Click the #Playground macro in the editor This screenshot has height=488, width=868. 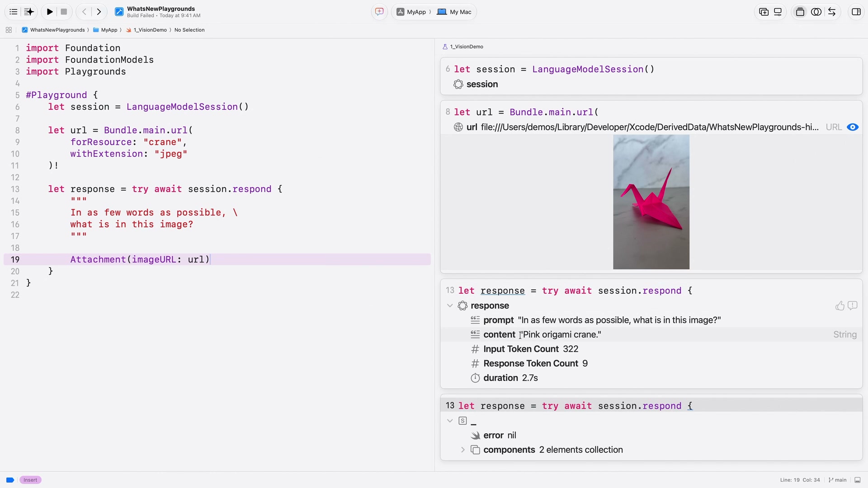pos(56,95)
